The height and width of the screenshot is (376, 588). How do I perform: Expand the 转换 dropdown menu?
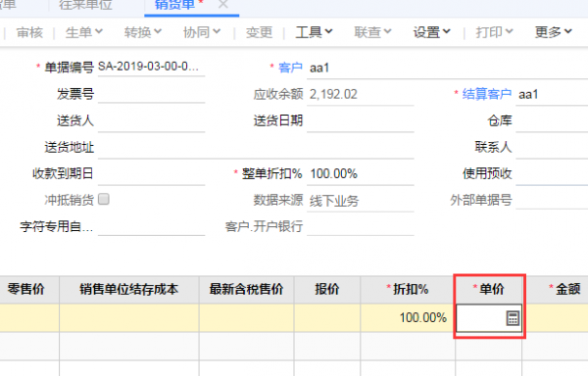pos(143,32)
